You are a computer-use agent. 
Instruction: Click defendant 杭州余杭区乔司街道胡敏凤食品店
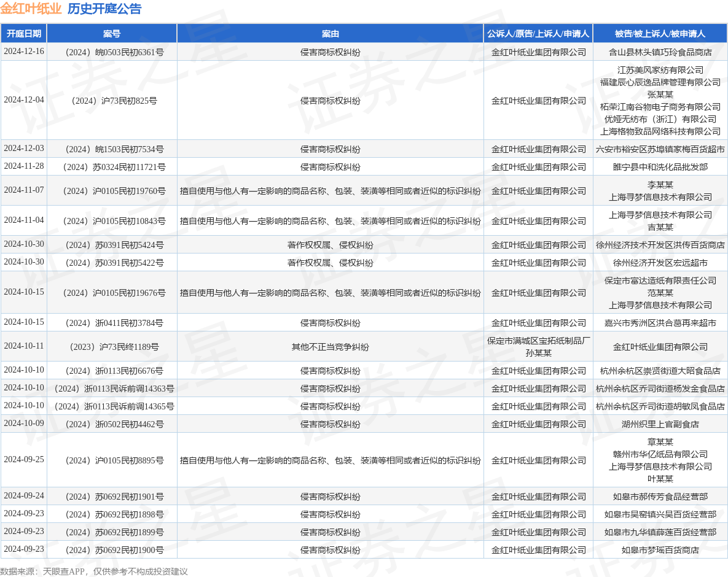click(660, 406)
